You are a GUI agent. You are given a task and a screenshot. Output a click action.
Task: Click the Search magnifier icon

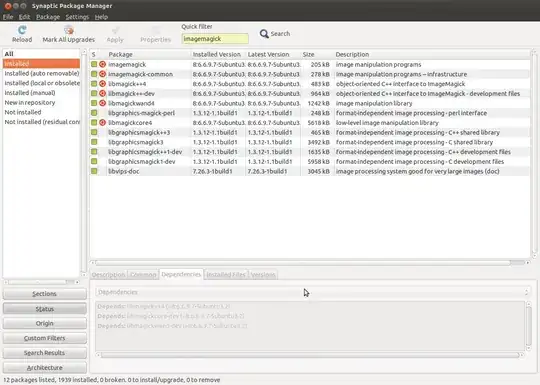pyautogui.click(x=264, y=34)
